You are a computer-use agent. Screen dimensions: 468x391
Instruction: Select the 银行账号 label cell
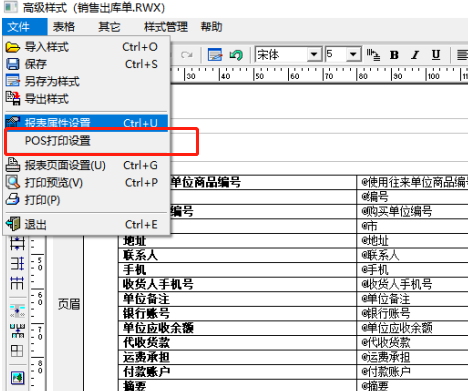click(238, 314)
